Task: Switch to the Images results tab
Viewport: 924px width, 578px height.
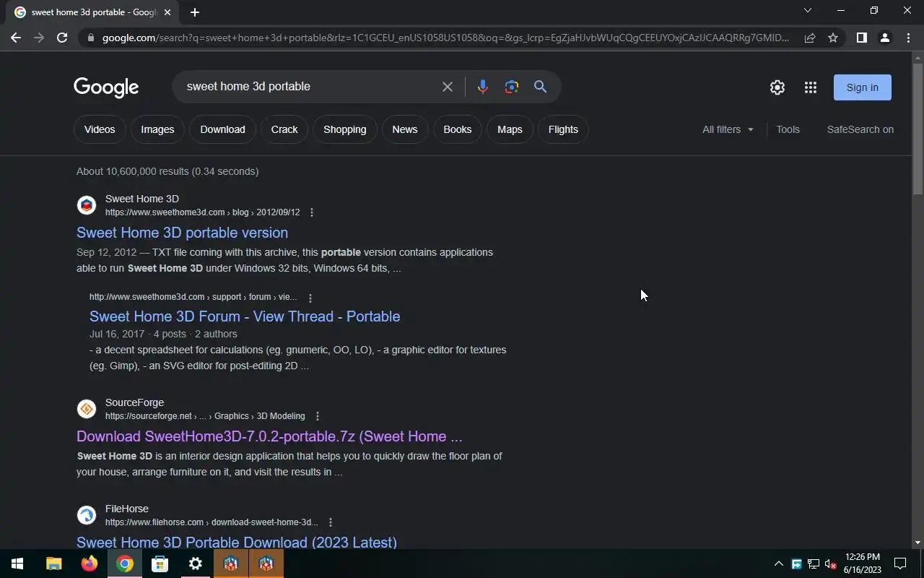Action: point(157,129)
